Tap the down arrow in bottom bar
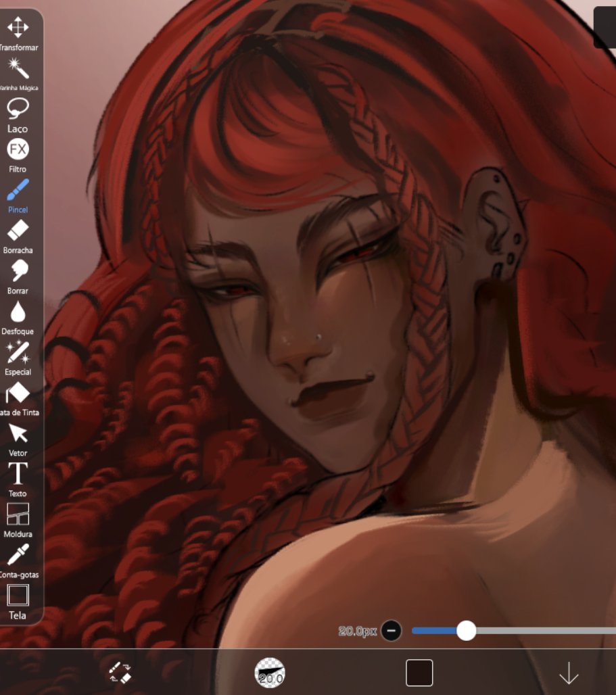Image resolution: width=616 pixels, height=695 pixels. click(x=569, y=673)
